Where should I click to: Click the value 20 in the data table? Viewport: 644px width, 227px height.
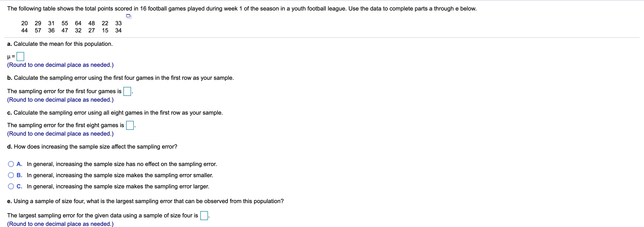[x=24, y=23]
